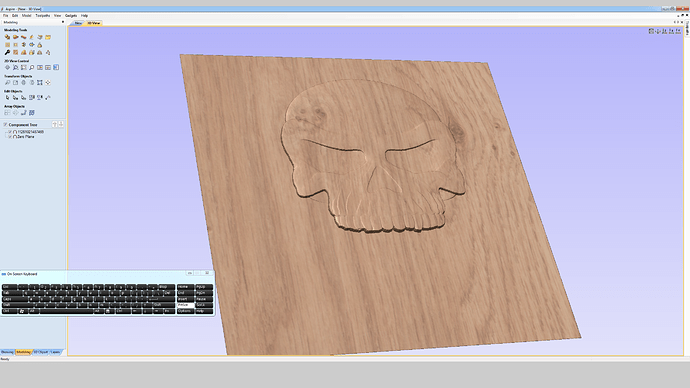
Task: Click the Windows logo key on keyboard
Action: [x=22, y=311]
